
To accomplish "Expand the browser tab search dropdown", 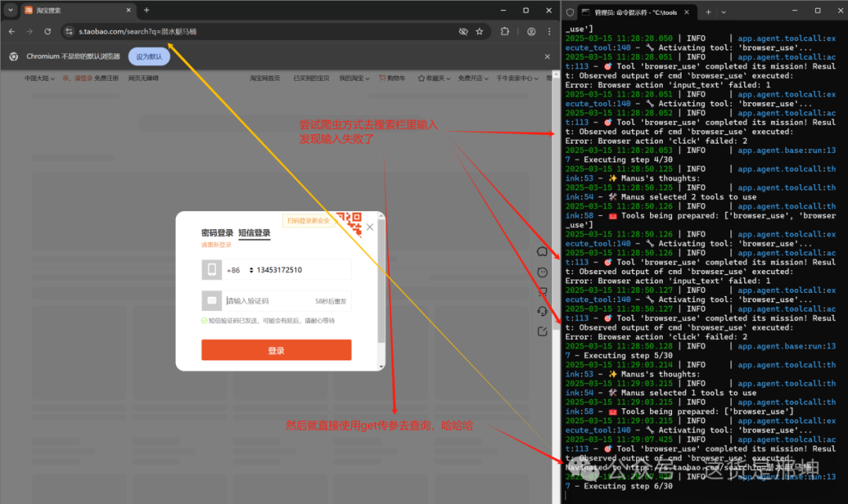I will click(10, 10).
